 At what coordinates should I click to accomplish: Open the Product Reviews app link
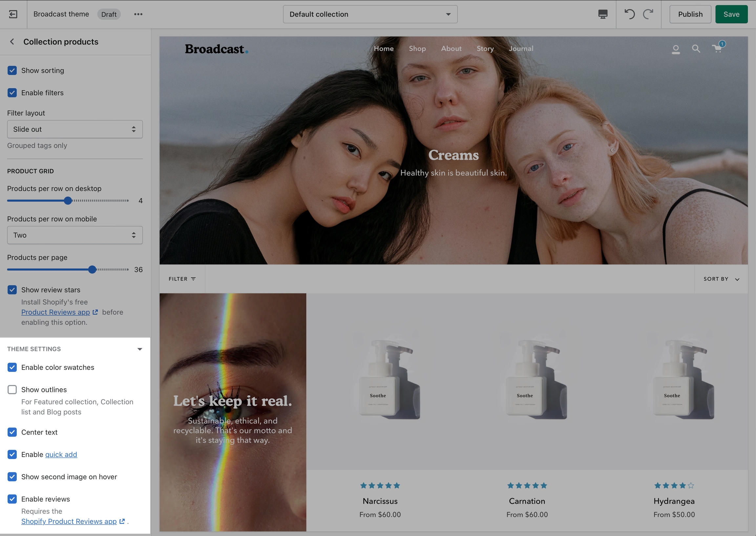coord(55,312)
